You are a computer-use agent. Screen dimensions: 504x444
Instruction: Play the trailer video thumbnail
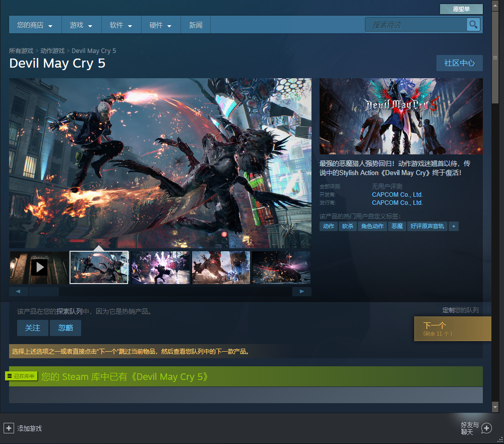click(x=39, y=267)
